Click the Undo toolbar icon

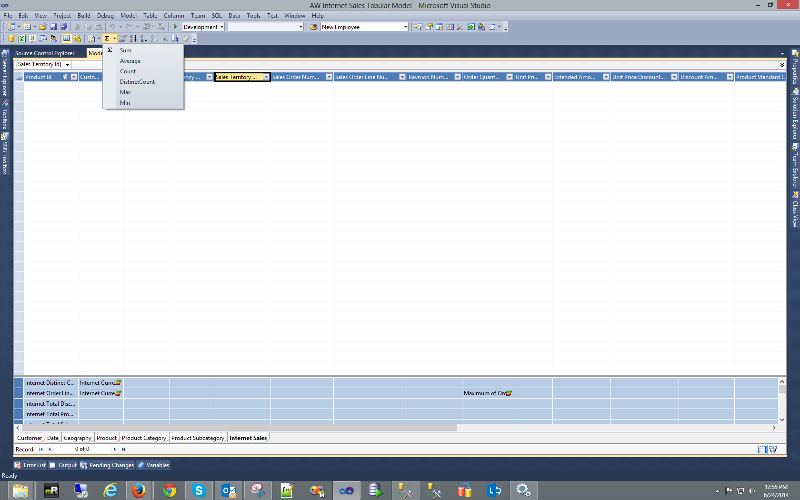click(112, 27)
